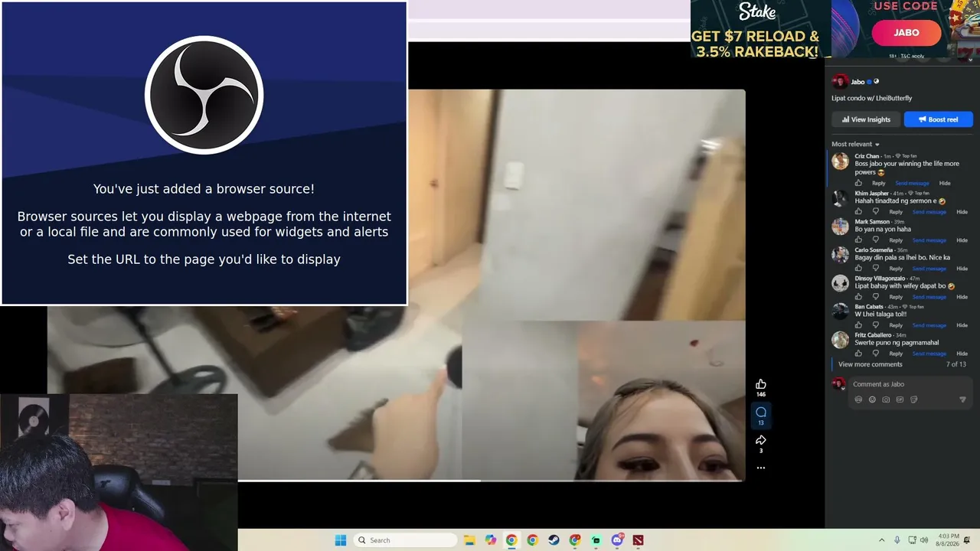Like Carlo Sosmeña's comment

coord(858,268)
